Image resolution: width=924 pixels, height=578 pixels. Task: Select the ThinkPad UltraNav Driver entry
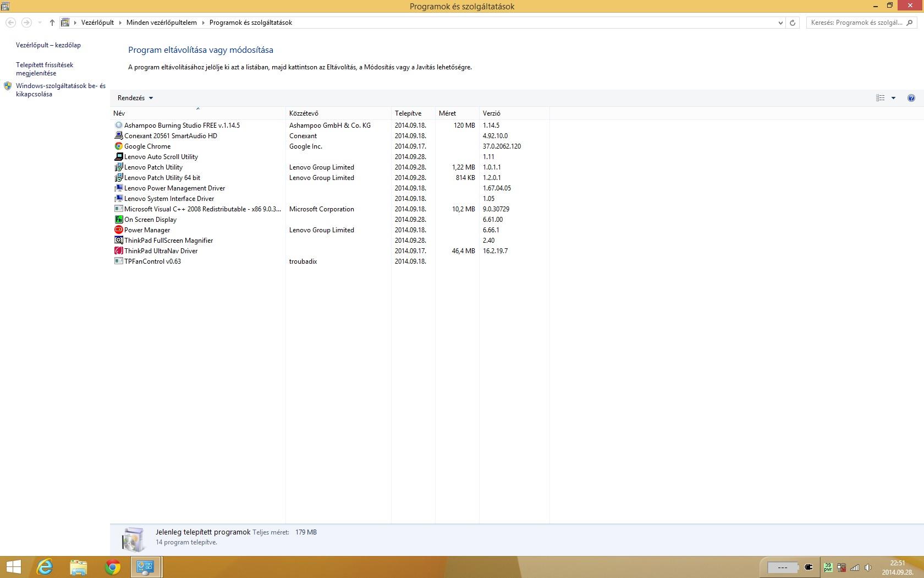(x=161, y=251)
